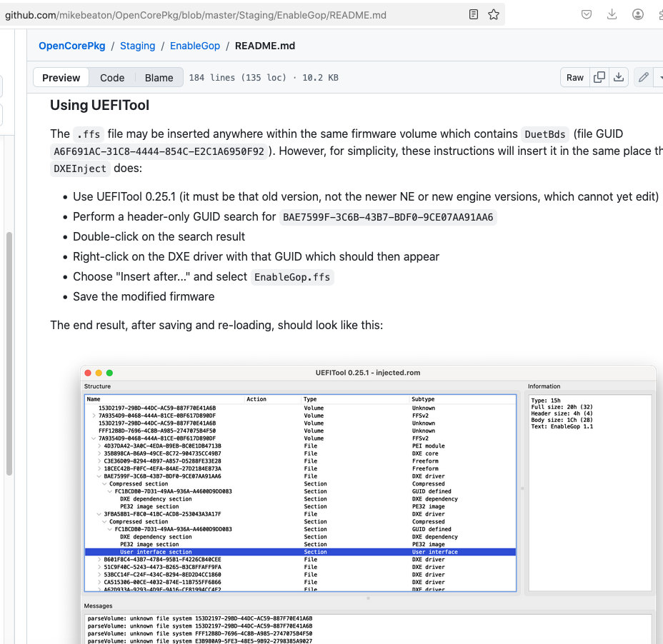This screenshot has height=644, width=663.
Task: Switch to the Code tab
Action: [x=112, y=78]
